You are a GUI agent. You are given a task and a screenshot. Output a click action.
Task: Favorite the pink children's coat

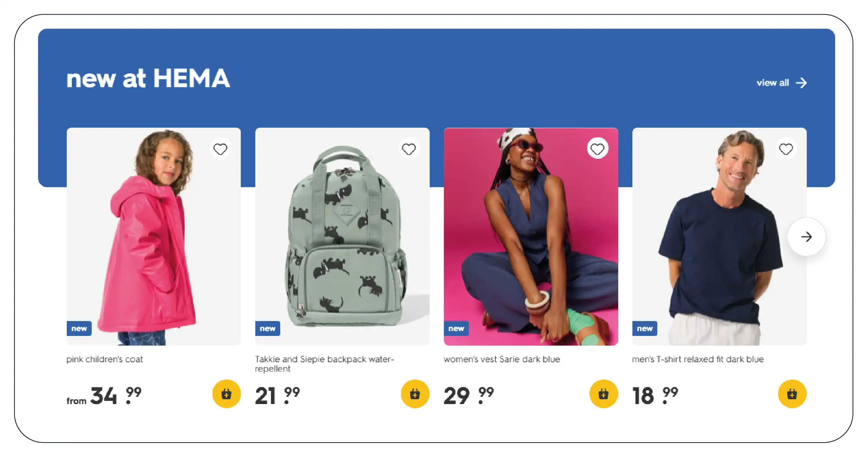pyautogui.click(x=220, y=149)
